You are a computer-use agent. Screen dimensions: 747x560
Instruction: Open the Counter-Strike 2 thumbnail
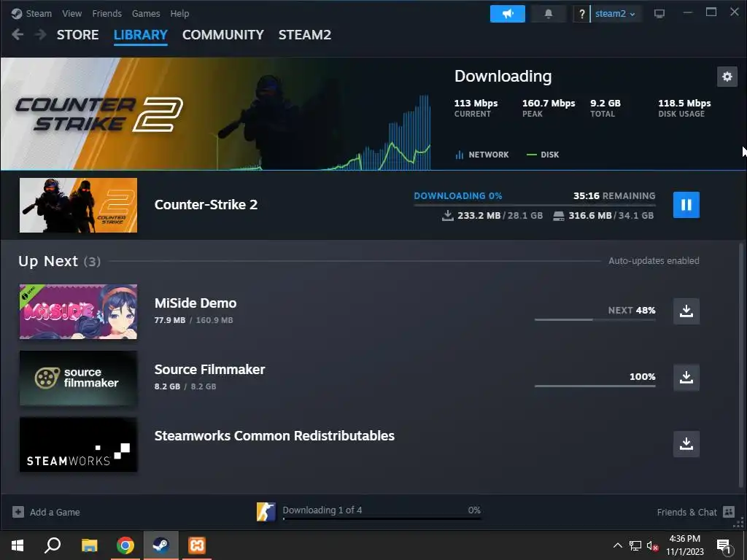[78, 205]
